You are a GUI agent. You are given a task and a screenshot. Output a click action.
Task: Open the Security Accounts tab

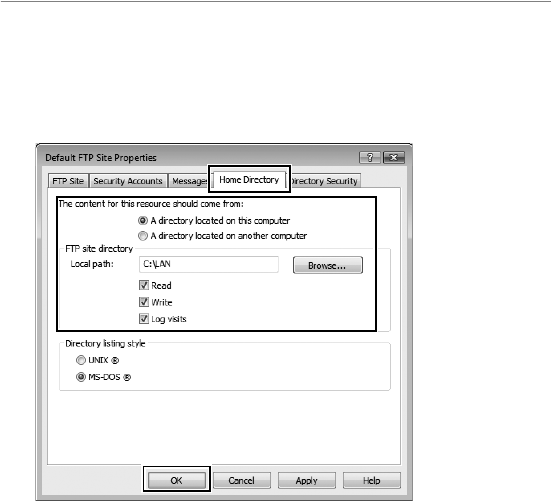(x=128, y=181)
